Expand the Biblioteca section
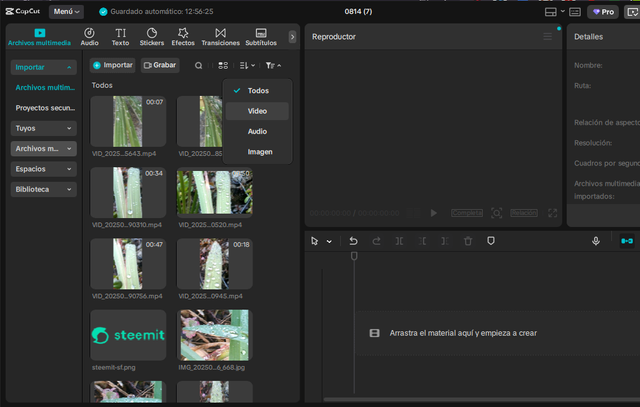This screenshot has width=640, height=407. coord(44,189)
